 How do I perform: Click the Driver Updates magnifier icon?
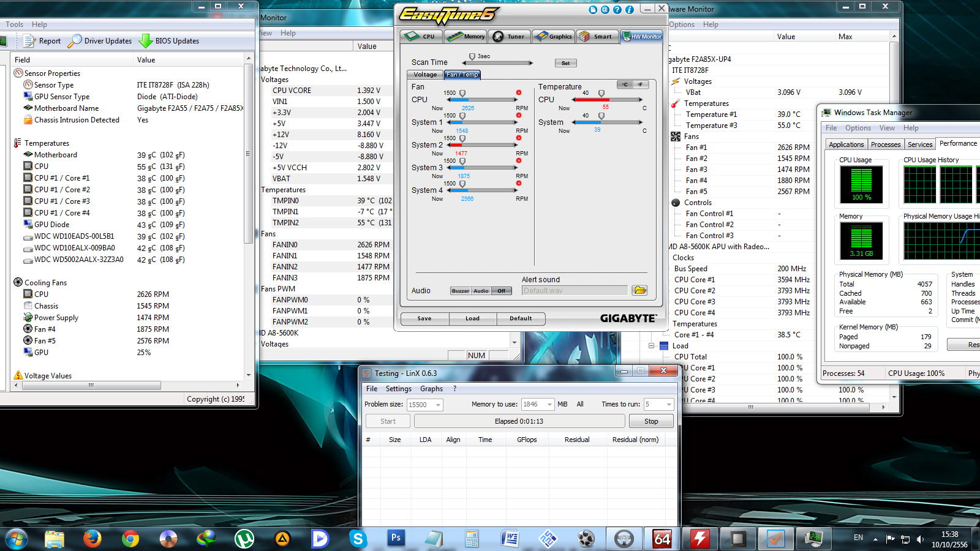coord(75,41)
